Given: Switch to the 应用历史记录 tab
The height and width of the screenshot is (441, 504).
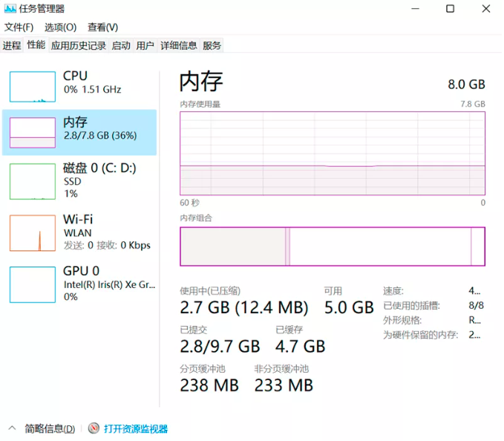Looking at the screenshot, I should pyautogui.click(x=79, y=45).
